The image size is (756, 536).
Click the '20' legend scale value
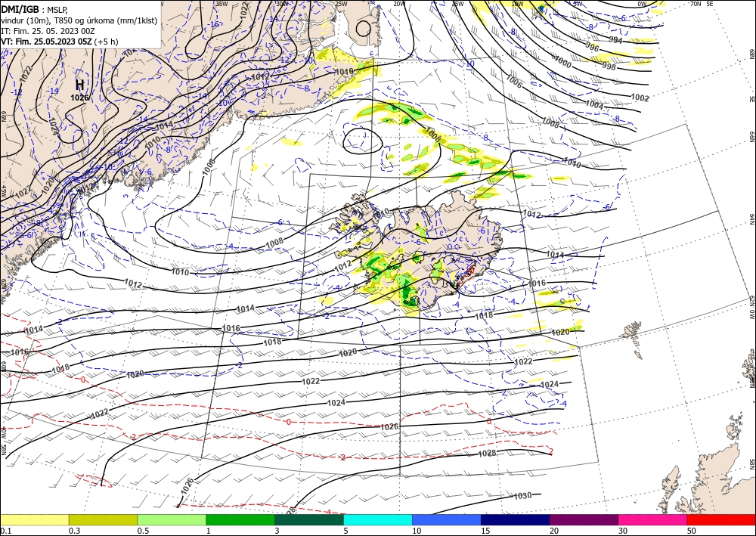tap(554, 531)
